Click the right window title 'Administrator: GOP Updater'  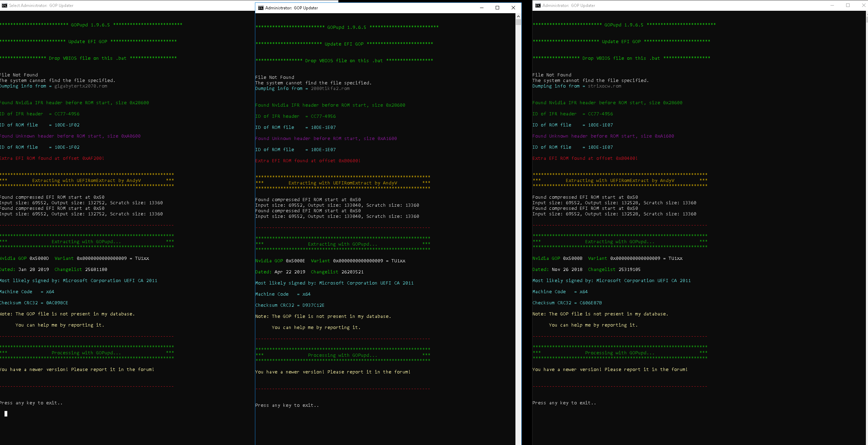coord(569,6)
